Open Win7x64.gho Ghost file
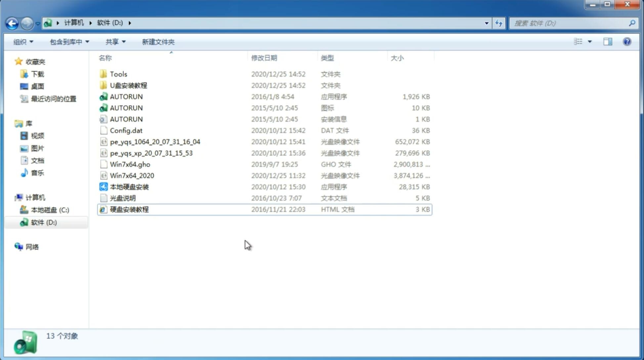644x360 pixels. coord(130,164)
